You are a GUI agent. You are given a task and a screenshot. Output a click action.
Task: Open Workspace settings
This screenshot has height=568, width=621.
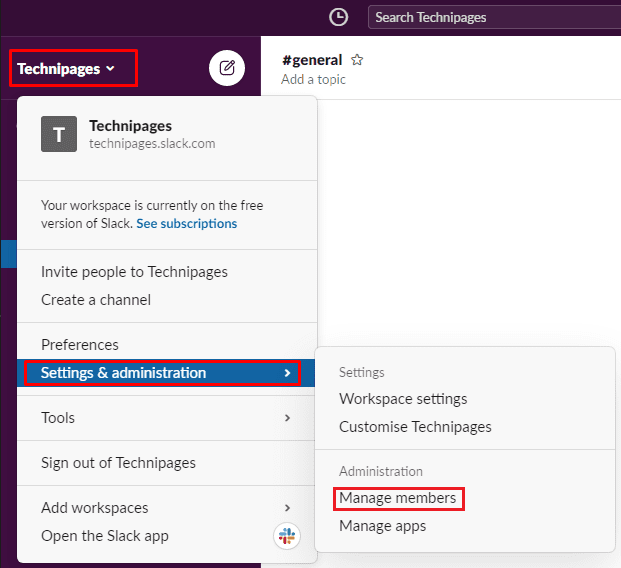coord(403,399)
